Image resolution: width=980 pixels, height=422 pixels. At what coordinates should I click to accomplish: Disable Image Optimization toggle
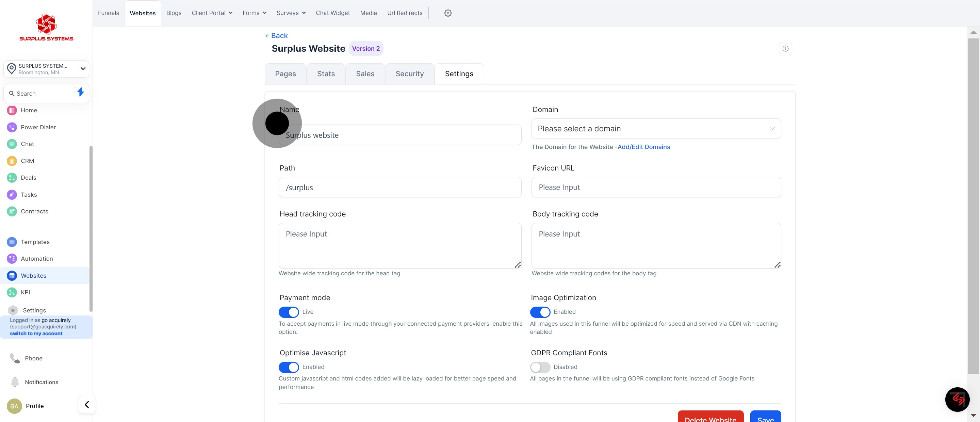click(540, 312)
